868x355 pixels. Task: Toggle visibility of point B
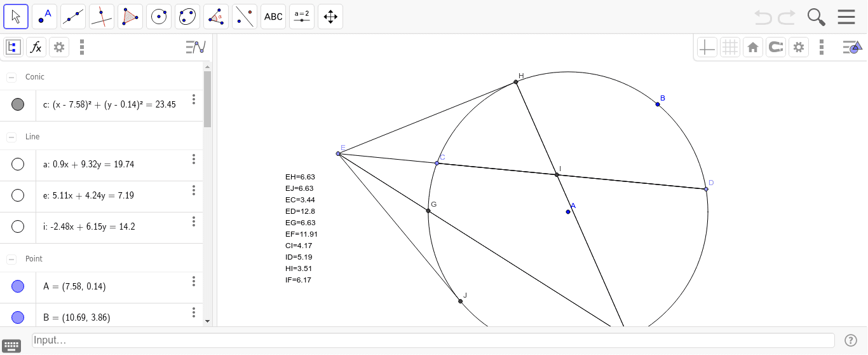click(18, 317)
